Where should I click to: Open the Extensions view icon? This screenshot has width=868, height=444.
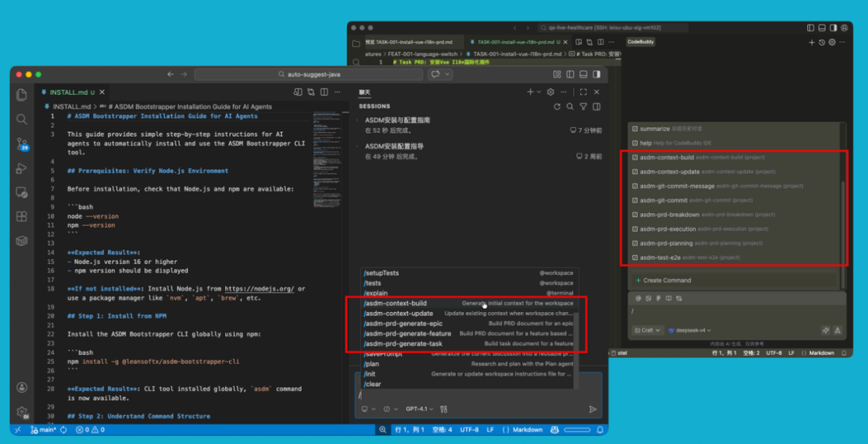(22, 216)
